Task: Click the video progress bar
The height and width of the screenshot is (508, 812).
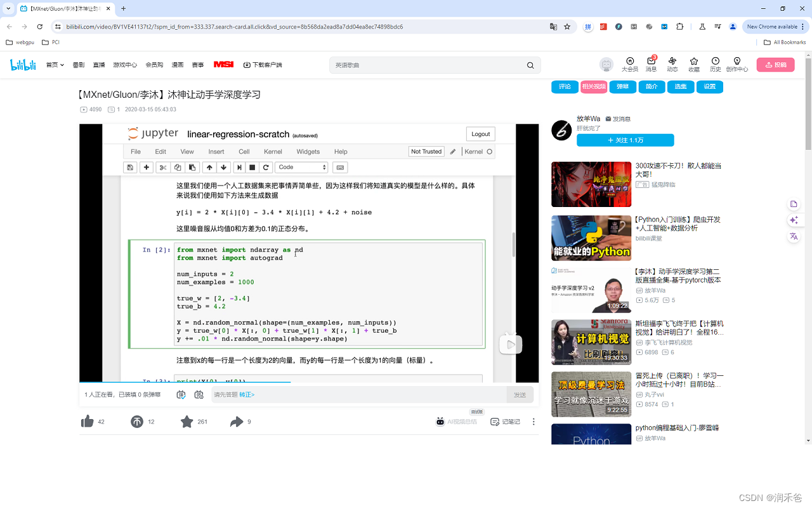Action: pos(309,382)
